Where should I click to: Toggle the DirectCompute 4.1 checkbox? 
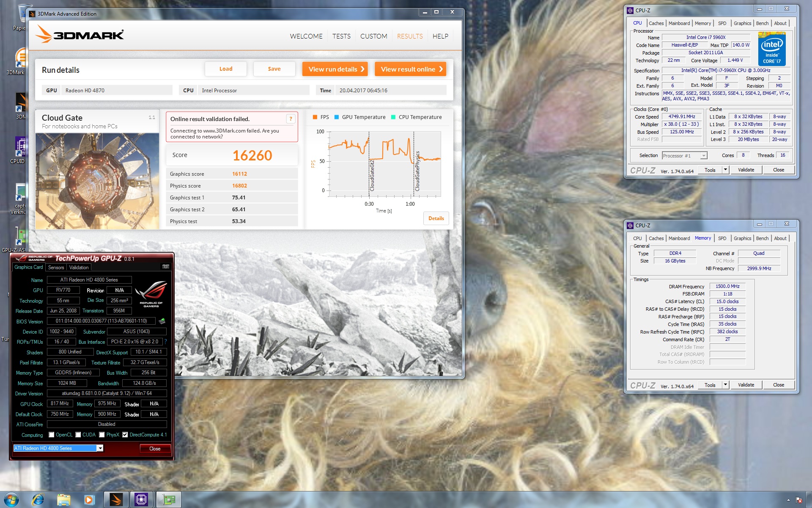tap(125, 435)
